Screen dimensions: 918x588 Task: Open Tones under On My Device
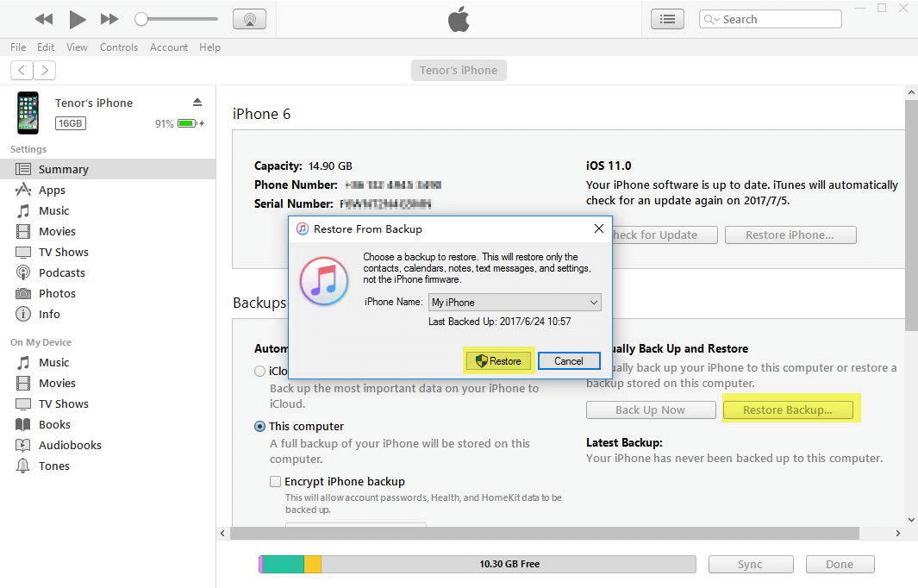[53, 466]
